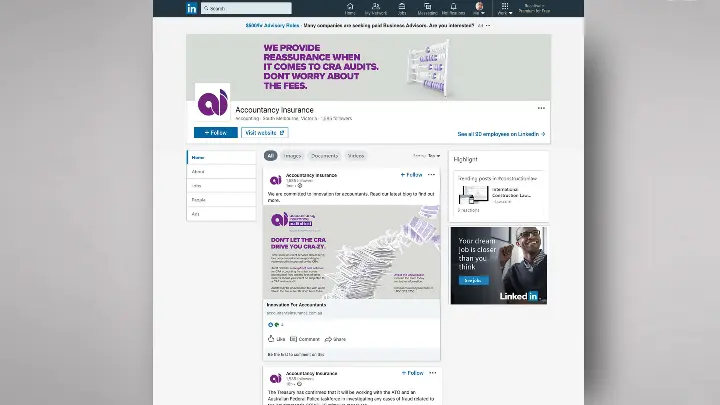
Task: Open the second post's options menu
Action: pos(433,373)
